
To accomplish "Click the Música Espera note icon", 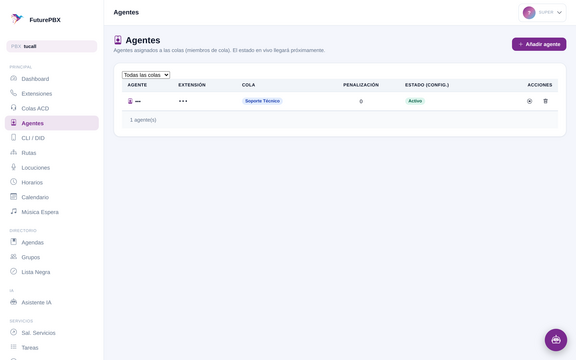I will coord(14,211).
